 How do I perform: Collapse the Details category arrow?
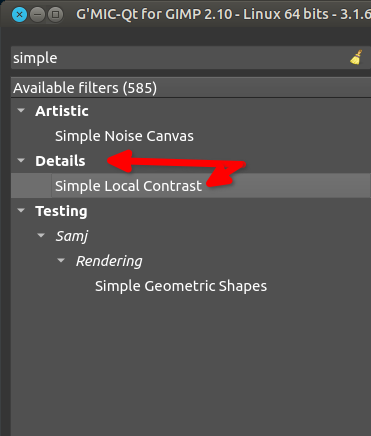coord(21,160)
